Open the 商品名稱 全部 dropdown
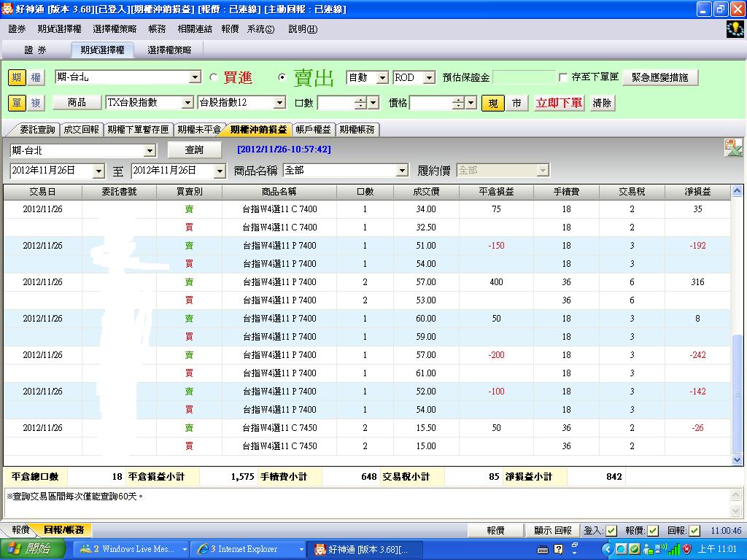The width and height of the screenshot is (747, 560). [402, 171]
